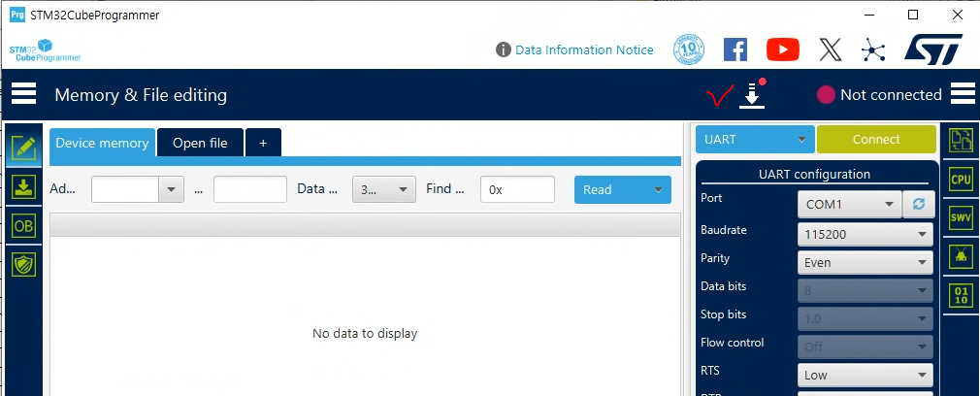The height and width of the screenshot is (396, 980).
Task: Open the bug debug icon in right sidebar
Action: pos(961,256)
